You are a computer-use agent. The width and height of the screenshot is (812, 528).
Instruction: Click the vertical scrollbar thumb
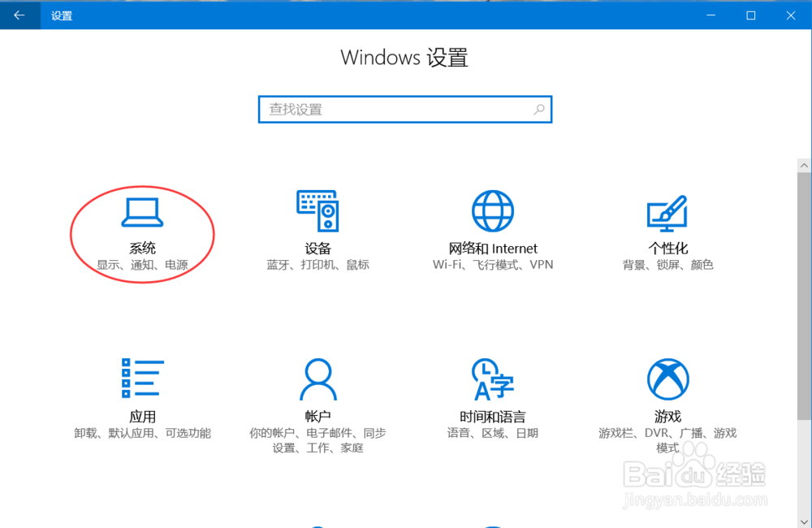[804, 296]
